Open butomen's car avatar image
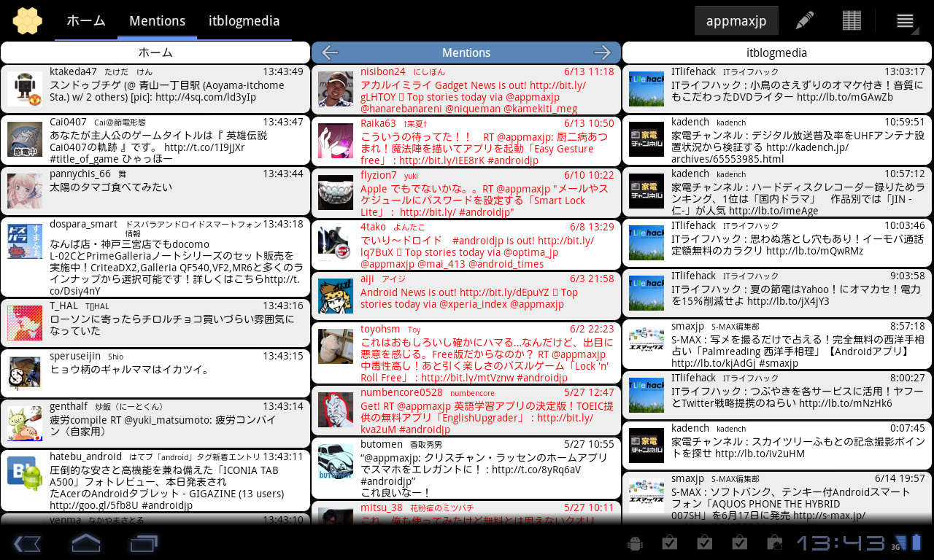The width and height of the screenshot is (934, 560). 336,462
